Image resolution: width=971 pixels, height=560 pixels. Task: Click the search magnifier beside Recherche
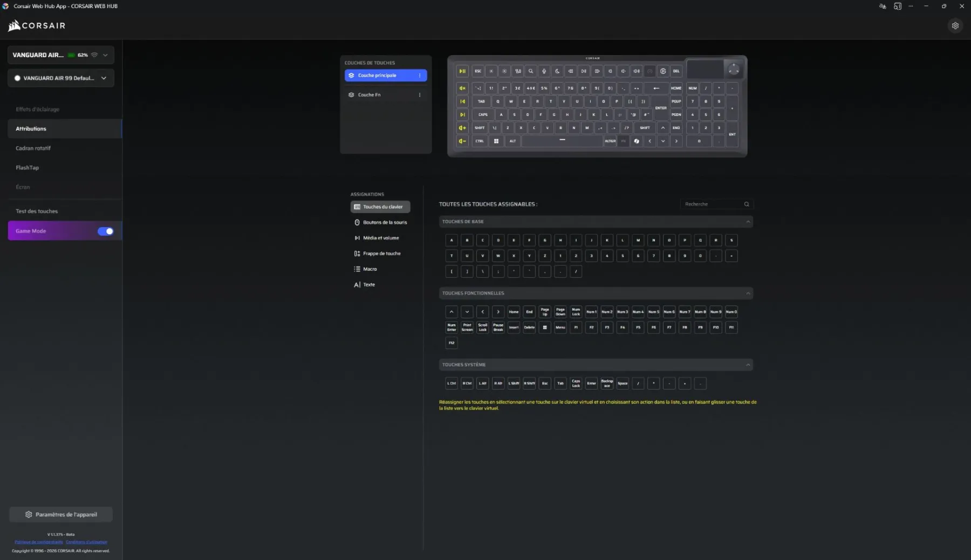point(747,204)
